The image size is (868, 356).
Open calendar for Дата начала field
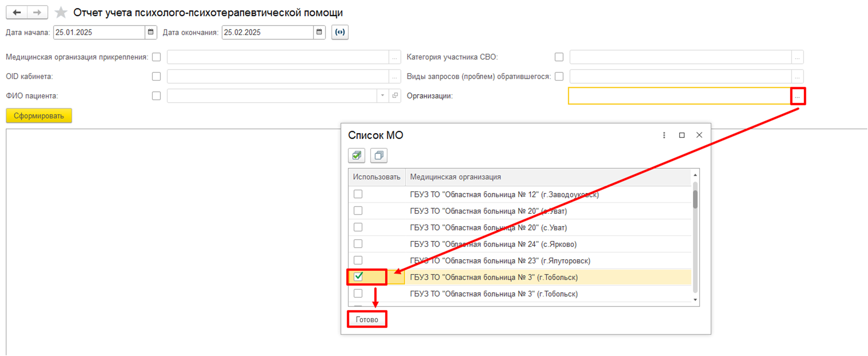[151, 32]
